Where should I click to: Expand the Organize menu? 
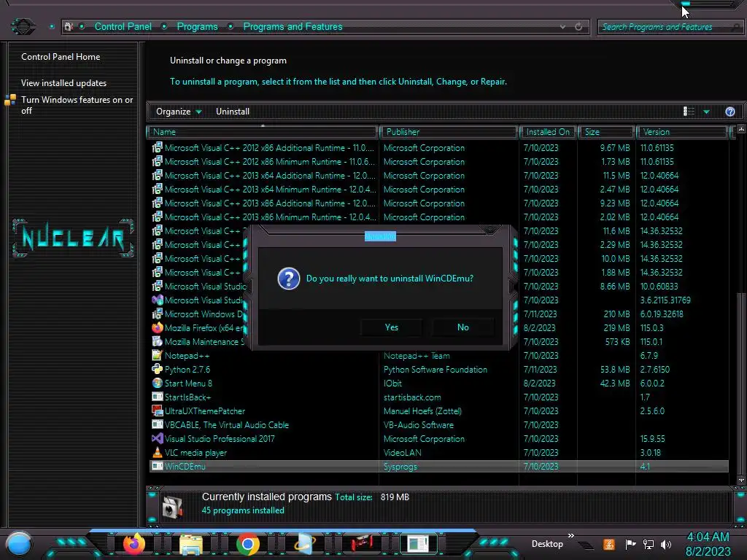pos(179,112)
